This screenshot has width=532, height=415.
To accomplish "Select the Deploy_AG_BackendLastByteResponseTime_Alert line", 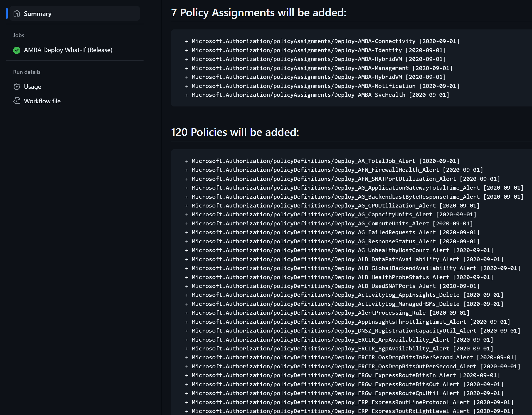I will tap(355, 197).
